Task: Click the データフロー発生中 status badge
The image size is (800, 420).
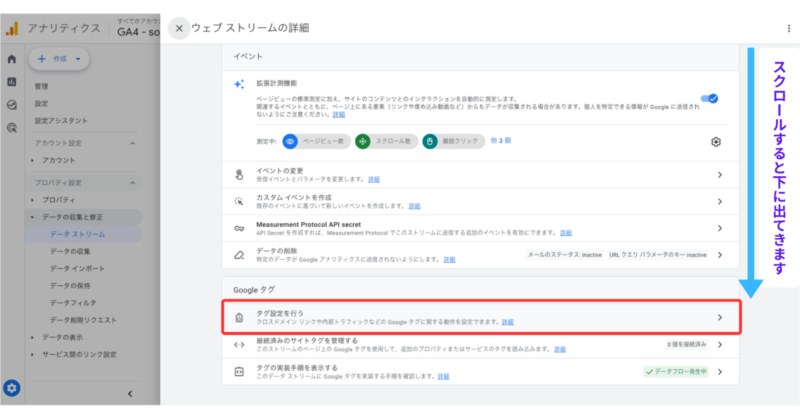Action: (676, 372)
